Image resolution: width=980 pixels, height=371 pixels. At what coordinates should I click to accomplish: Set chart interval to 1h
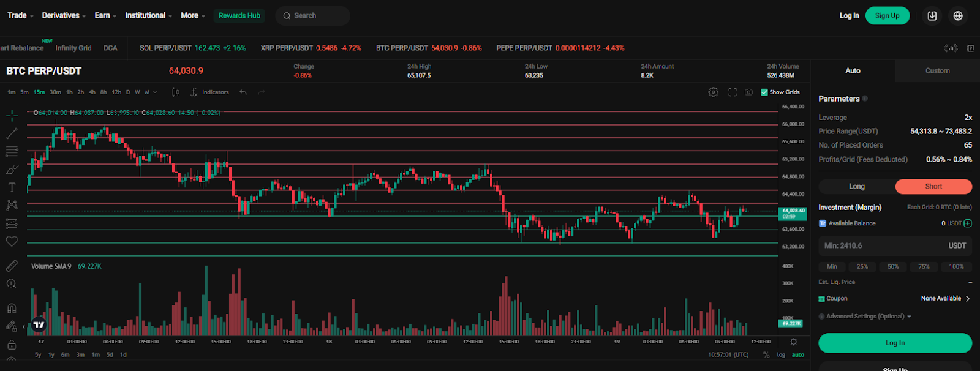(x=69, y=92)
